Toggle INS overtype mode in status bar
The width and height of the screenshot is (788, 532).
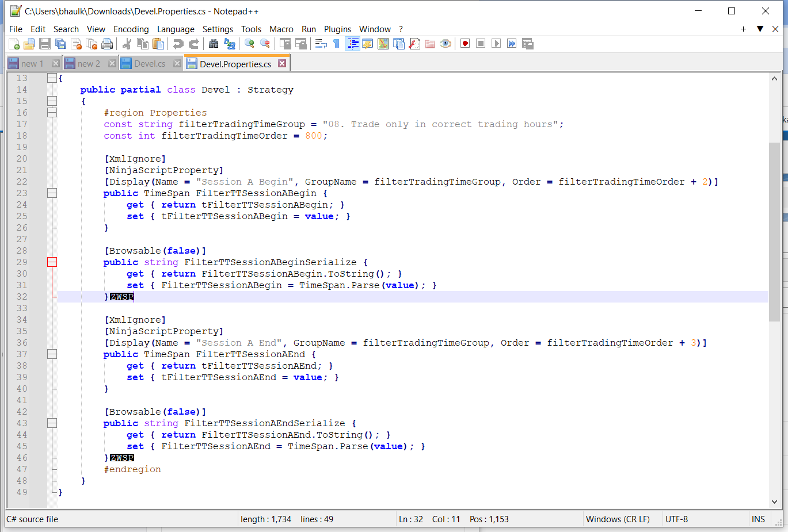(x=758, y=519)
